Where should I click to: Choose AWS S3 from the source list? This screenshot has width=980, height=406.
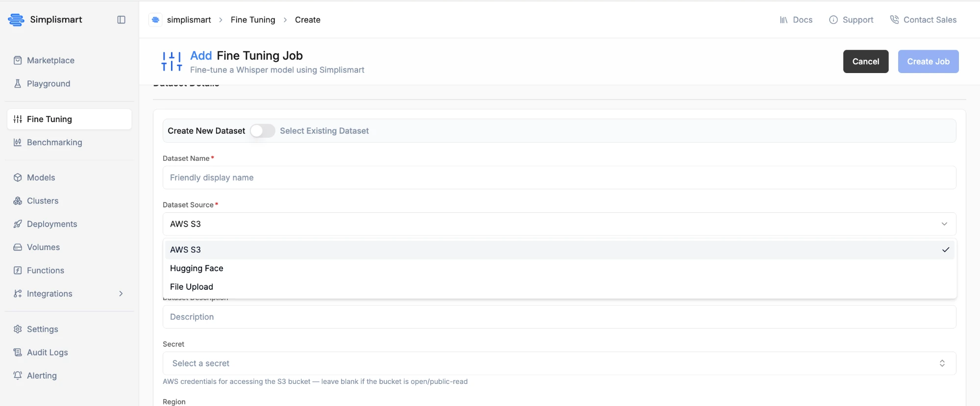pos(559,250)
